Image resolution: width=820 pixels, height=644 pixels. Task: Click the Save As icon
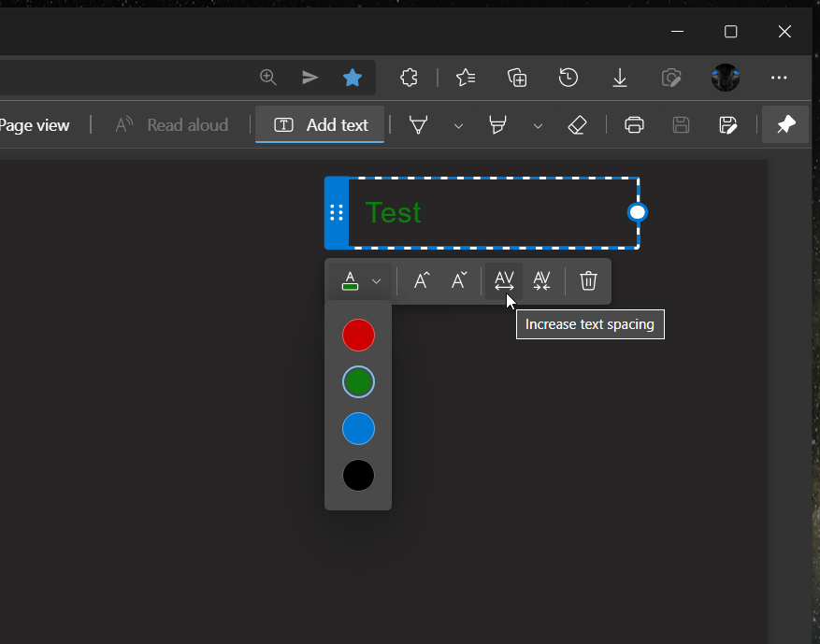pyautogui.click(x=728, y=124)
